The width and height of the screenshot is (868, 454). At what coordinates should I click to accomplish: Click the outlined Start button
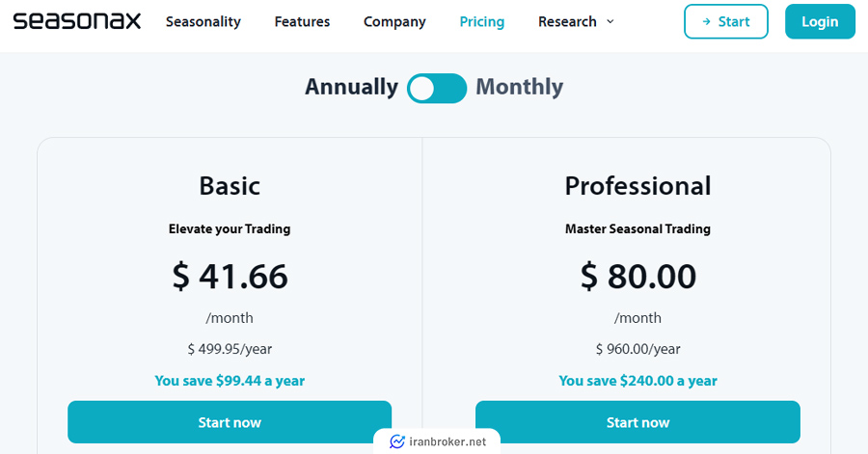725,21
